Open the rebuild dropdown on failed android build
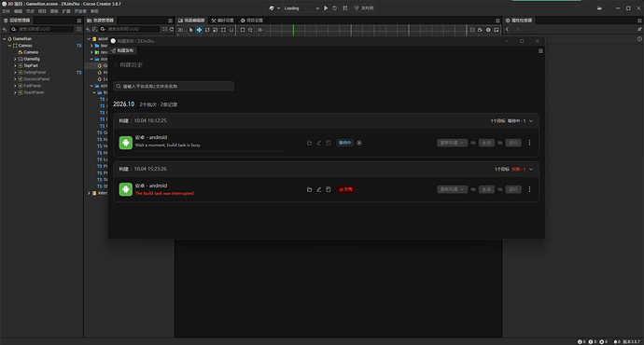 [452, 189]
